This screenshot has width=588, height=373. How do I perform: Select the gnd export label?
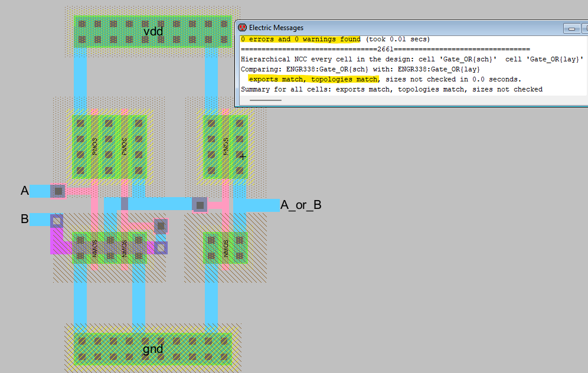click(153, 349)
